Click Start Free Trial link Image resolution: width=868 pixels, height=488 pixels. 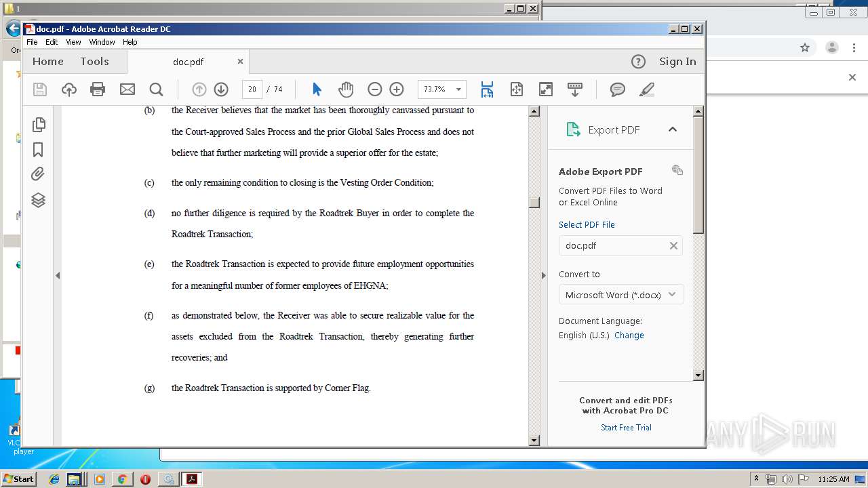626,427
